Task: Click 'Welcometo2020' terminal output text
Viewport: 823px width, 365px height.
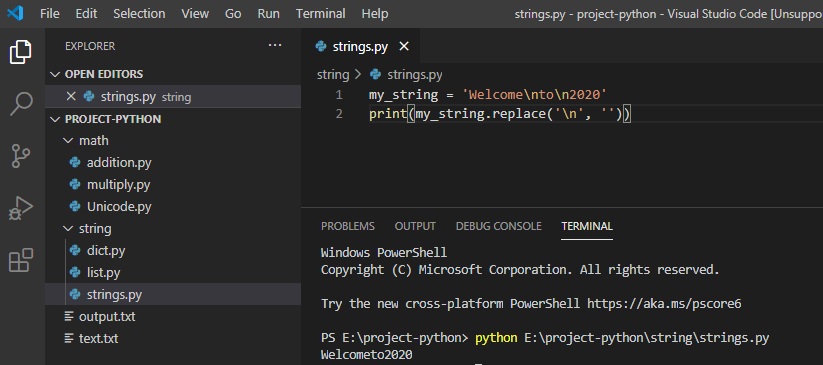Action: tap(366, 355)
